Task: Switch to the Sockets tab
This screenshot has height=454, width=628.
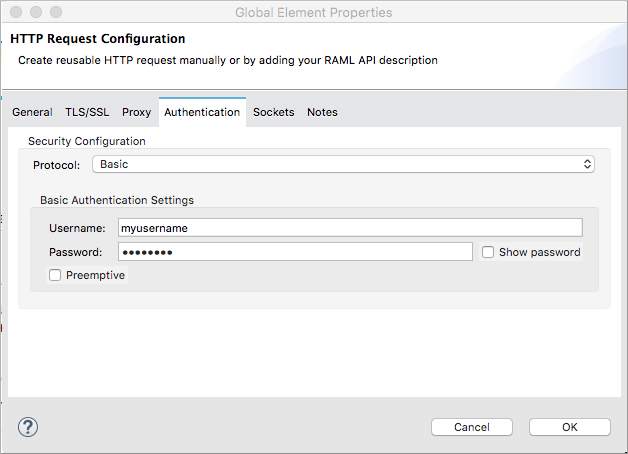Action: pos(273,112)
